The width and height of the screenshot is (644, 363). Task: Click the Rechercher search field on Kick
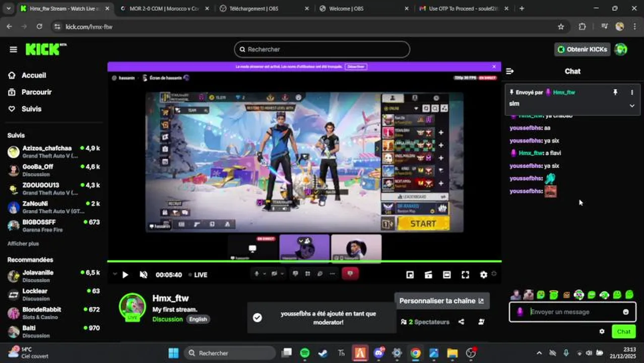322,49
